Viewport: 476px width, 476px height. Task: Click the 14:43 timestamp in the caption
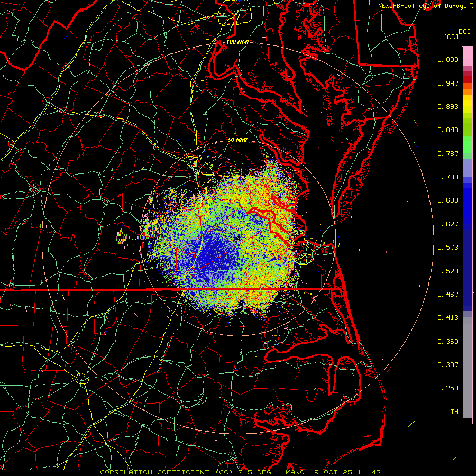[x=369, y=472]
